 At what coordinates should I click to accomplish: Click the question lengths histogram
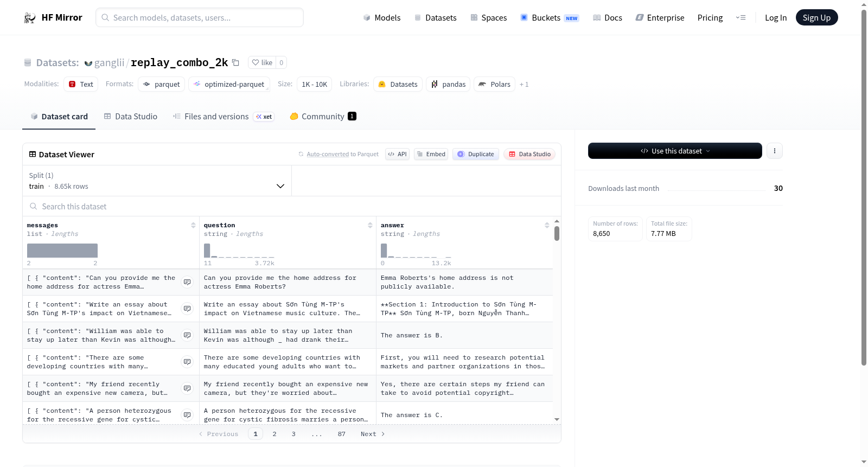(239, 251)
